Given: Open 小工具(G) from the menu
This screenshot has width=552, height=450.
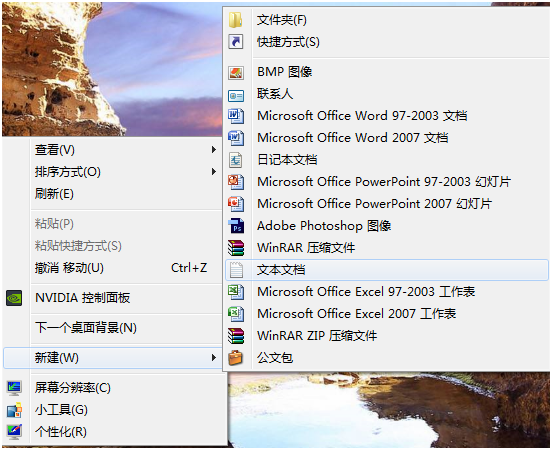Looking at the screenshot, I should coord(113,410).
